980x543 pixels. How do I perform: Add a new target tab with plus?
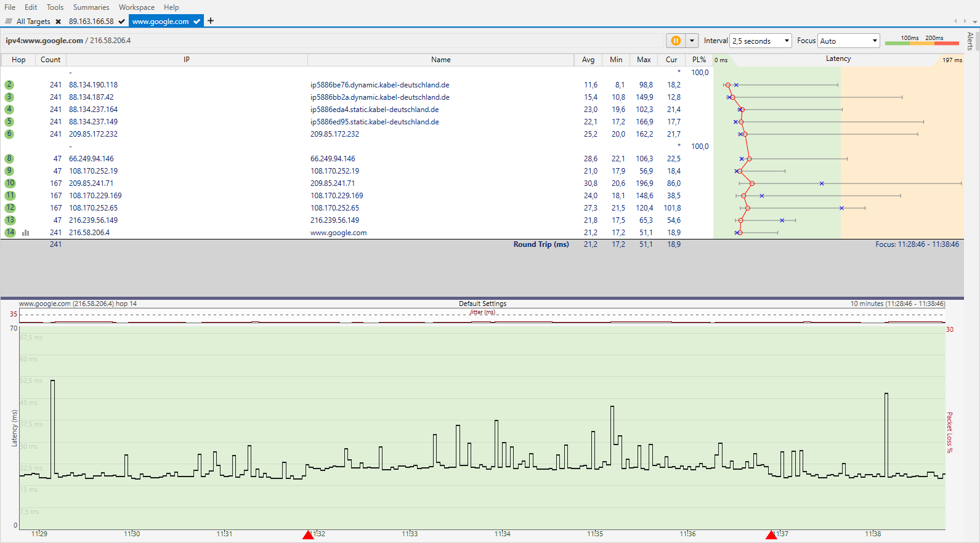coord(211,21)
